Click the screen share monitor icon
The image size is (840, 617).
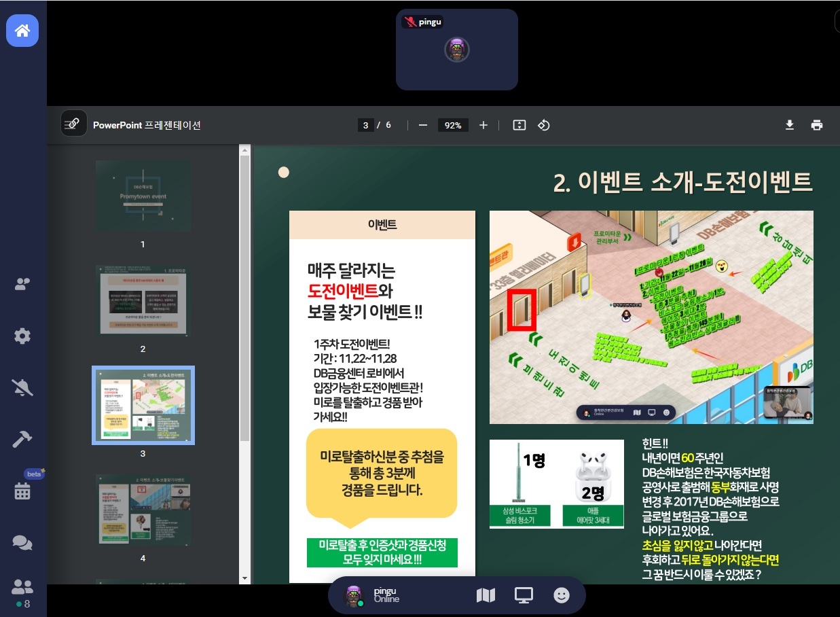tap(524, 596)
